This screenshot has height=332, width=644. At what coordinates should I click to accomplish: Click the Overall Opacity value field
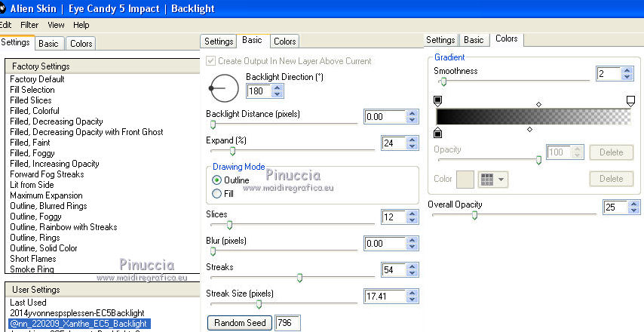click(615, 207)
